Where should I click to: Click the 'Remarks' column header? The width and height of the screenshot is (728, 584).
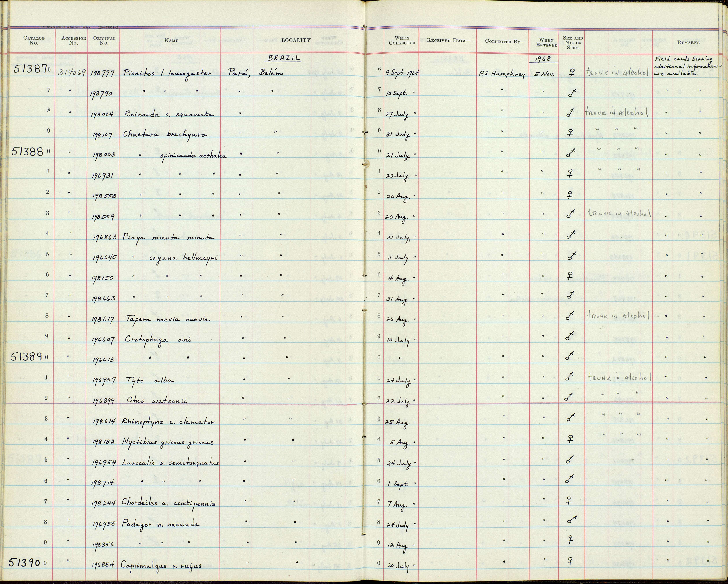click(688, 43)
